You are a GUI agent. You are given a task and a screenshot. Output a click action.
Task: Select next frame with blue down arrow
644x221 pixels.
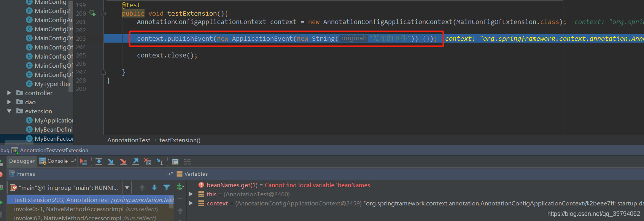(154, 188)
